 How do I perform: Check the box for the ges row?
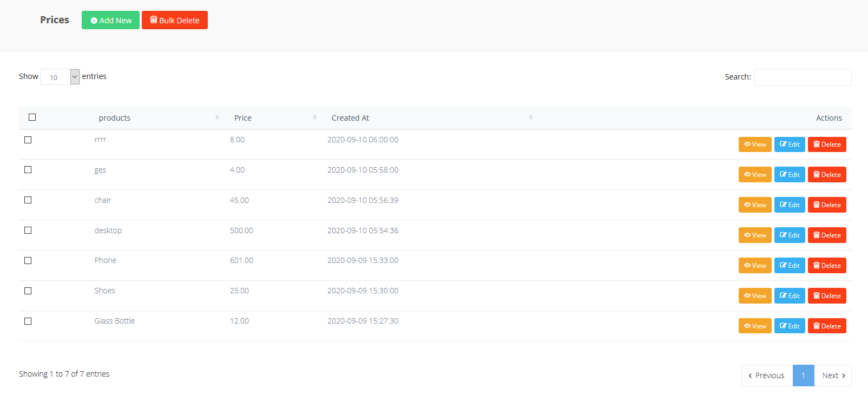(x=28, y=170)
